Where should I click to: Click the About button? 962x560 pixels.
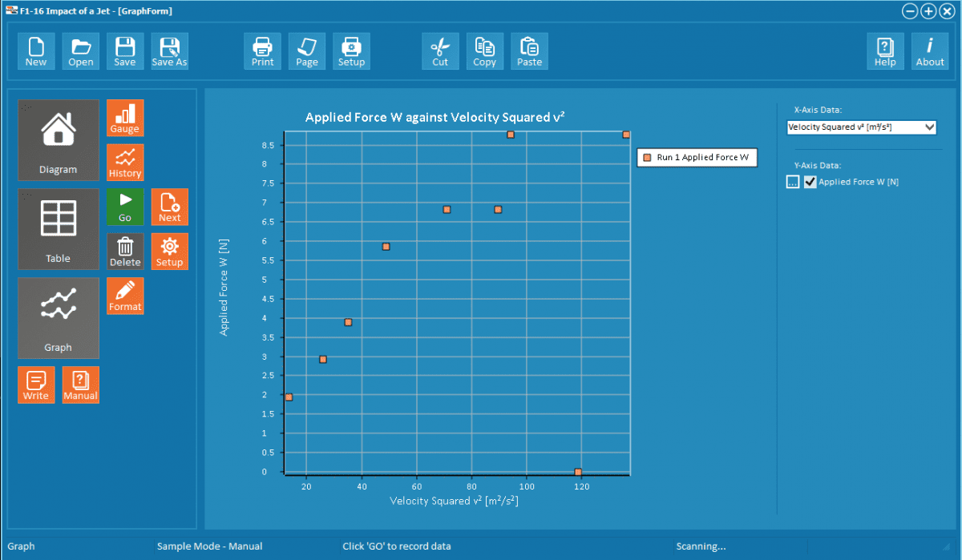pos(930,50)
